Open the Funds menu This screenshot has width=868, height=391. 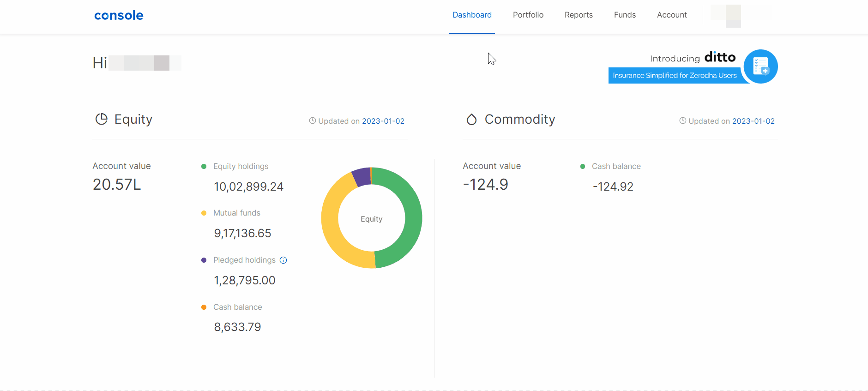(x=625, y=15)
